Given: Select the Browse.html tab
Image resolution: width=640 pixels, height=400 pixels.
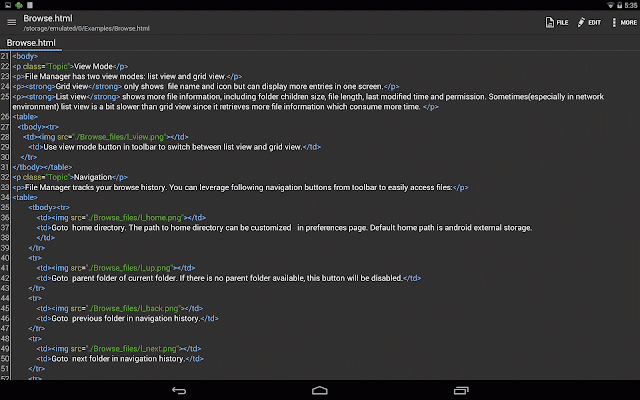Looking at the screenshot, I should point(31,43).
